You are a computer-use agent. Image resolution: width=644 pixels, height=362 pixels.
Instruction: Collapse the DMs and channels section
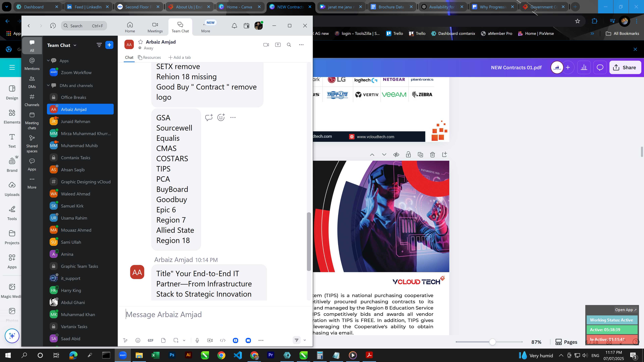point(48,85)
